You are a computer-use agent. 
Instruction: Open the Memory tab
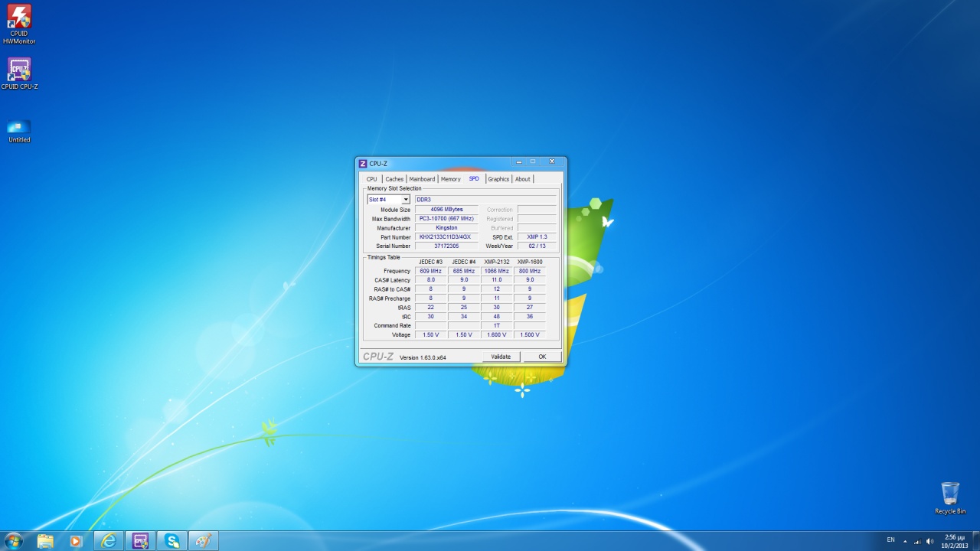click(451, 179)
